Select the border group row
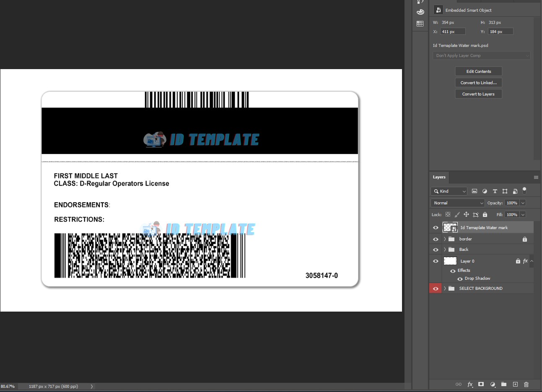The width and height of the screenshot is (542, 392). coord(482,239)
